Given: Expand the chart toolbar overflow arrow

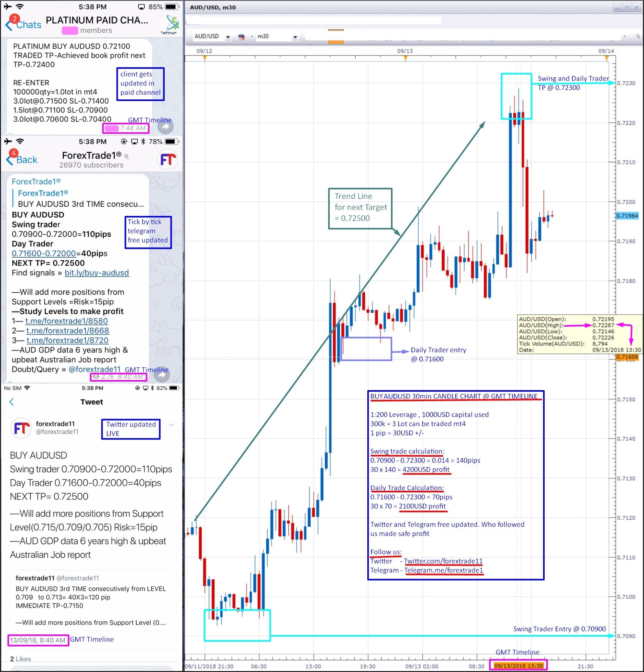Looking at the screenshot, I should click(625, 36).
